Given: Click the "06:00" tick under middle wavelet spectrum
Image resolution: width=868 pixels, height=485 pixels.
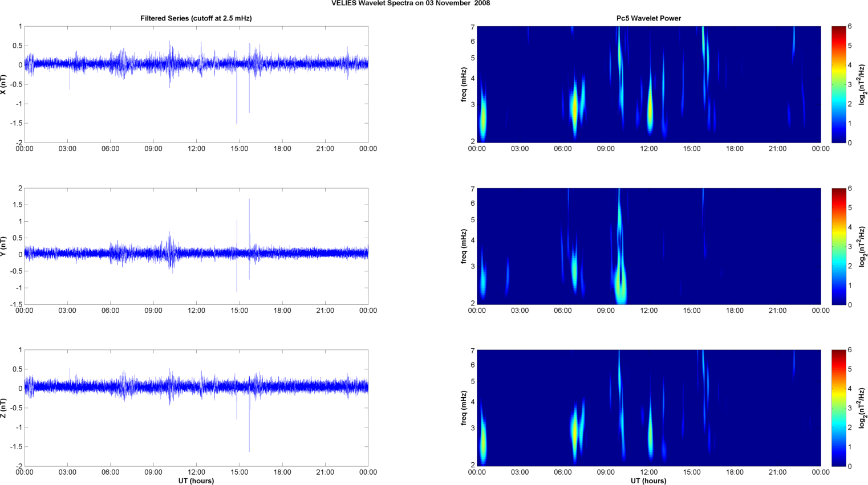Looking at the screenshot, I should pyautogui.click(x=562, y=311).
